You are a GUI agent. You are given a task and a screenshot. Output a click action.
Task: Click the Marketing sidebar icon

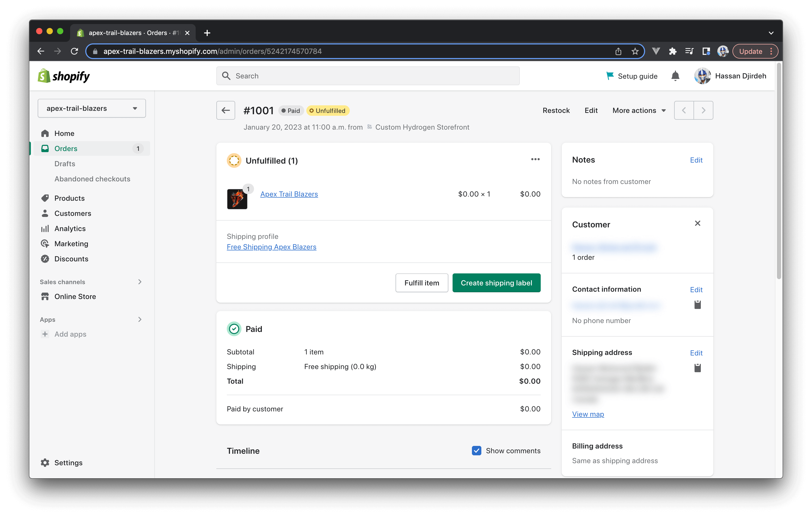pos(46,243)
